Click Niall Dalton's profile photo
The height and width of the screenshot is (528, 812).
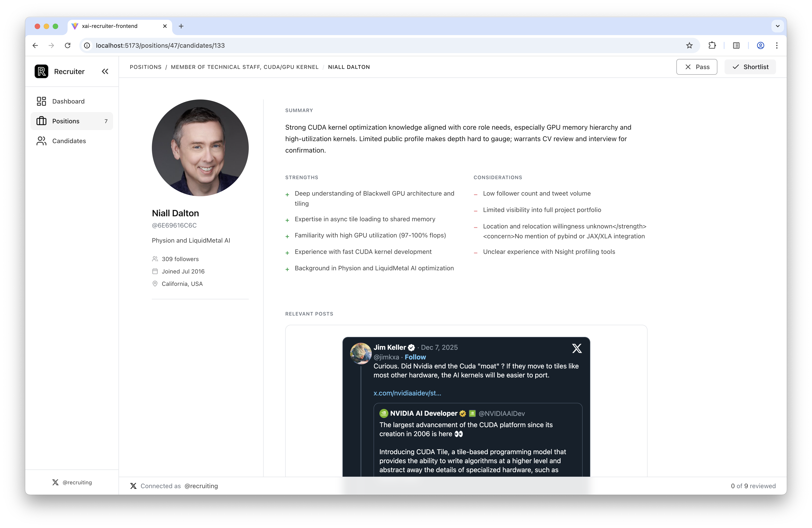pyautogui.click(x=200, y=148)
